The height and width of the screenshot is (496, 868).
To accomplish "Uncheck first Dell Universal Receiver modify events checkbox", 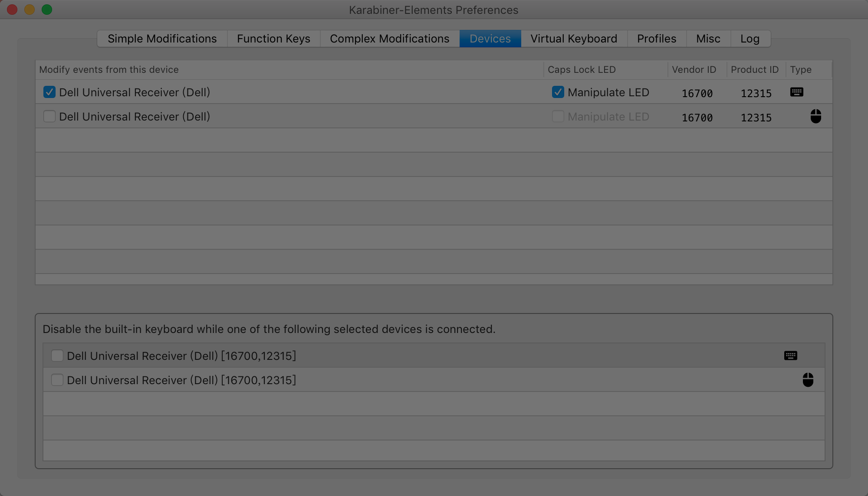I will coord(49,92).
